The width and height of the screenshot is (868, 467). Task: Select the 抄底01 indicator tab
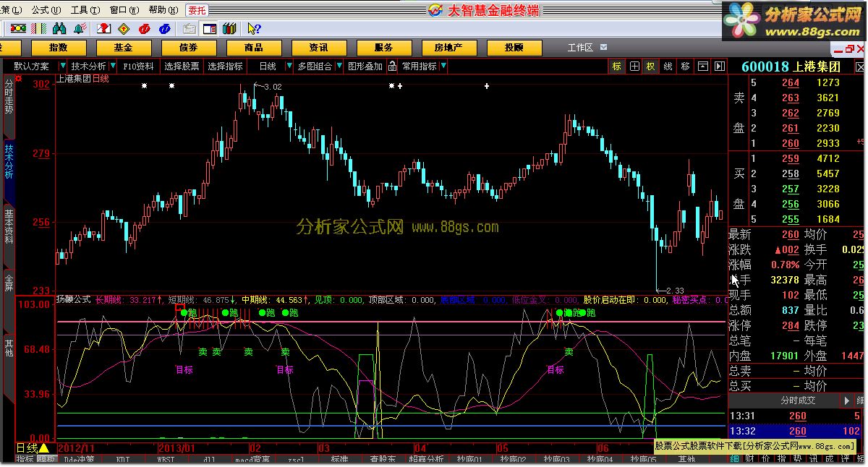(471, 460)
